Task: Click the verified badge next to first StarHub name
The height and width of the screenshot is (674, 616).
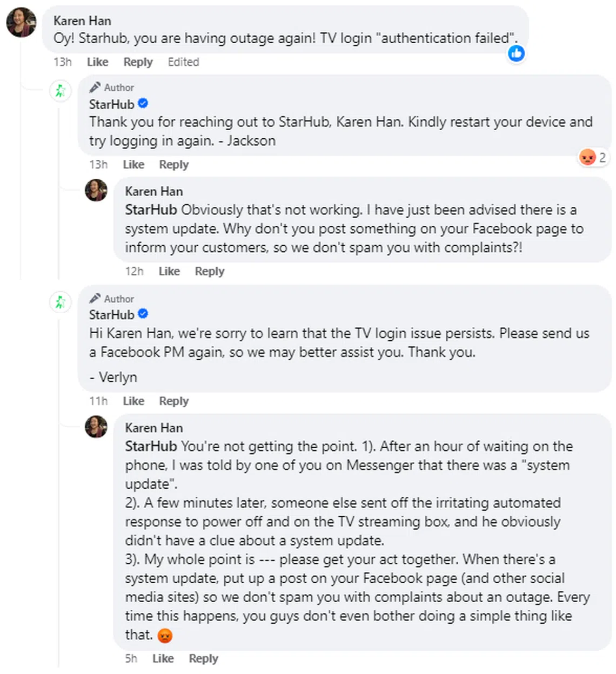Action: point(143,103)
